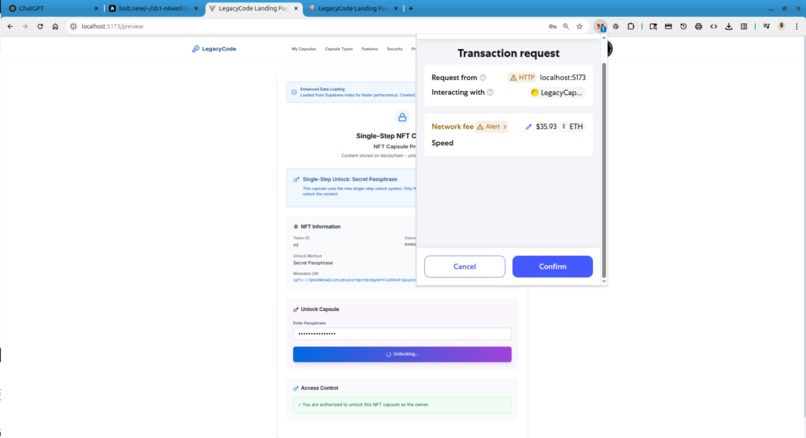This screenshot has height=438, width=806.
Task: Open the downloads arrow icon
Action: pos(728,26)
